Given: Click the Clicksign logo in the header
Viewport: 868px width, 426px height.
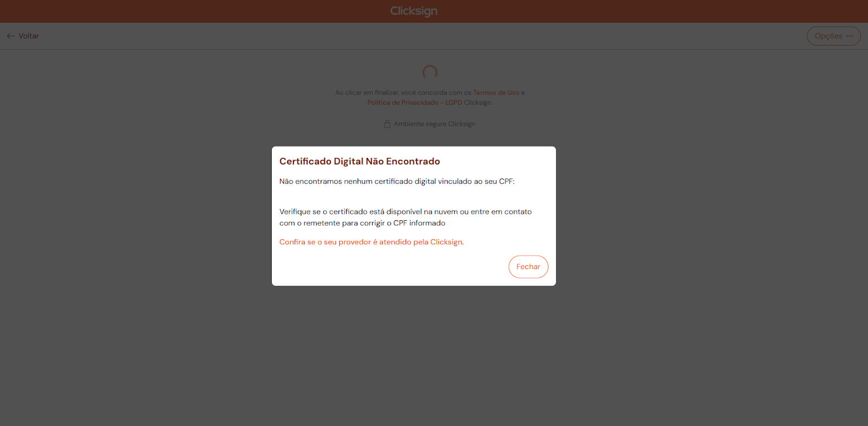Looking at the screenshot, I should point(413,11).
